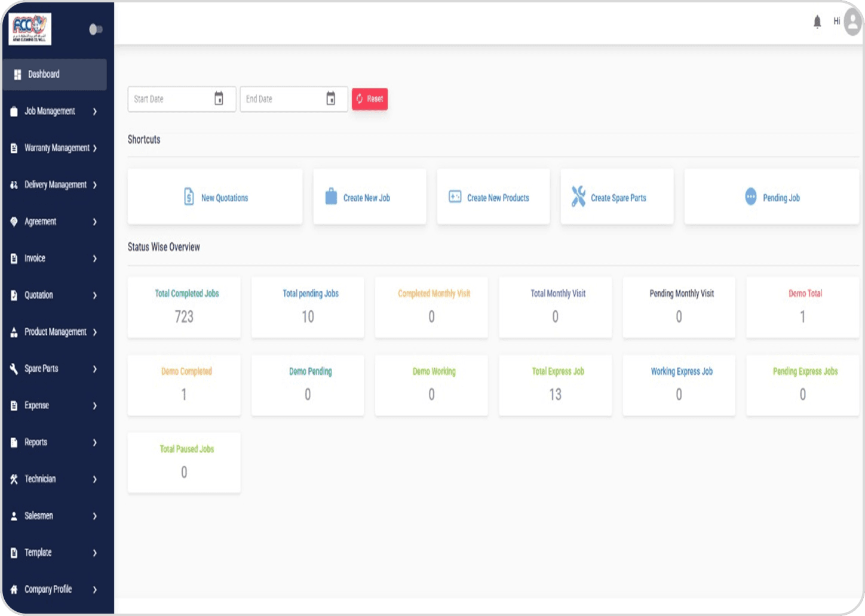
Task: Expand the Invoice submenu chevron
Action: pos(94,258)
